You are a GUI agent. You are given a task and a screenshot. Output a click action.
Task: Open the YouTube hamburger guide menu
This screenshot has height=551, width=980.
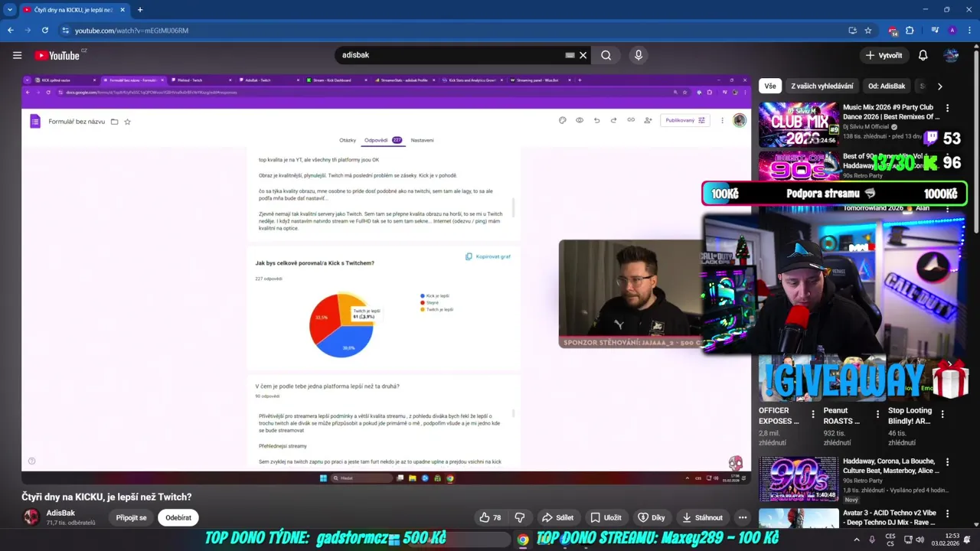(x=17, y=55)
